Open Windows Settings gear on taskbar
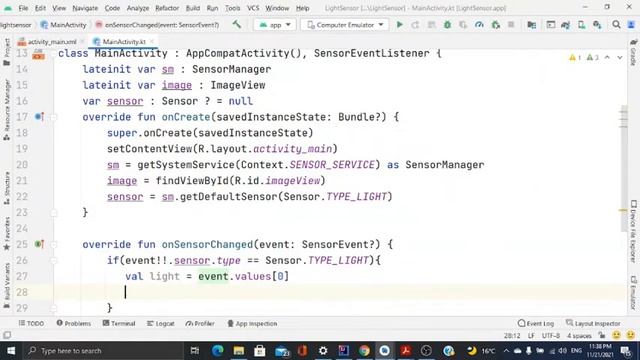 [x=323, y=351]
